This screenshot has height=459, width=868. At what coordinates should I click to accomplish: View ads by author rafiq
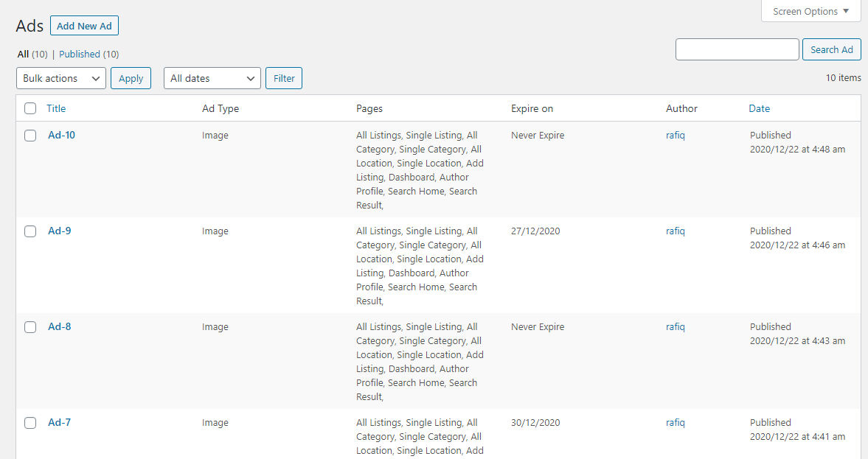pyautogui.click(x=675, y=136)
